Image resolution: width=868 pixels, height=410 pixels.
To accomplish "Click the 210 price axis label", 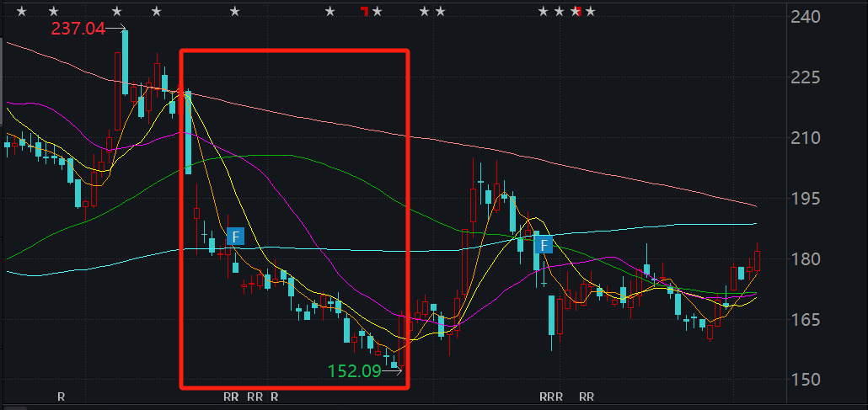I will tap(806, 138).
